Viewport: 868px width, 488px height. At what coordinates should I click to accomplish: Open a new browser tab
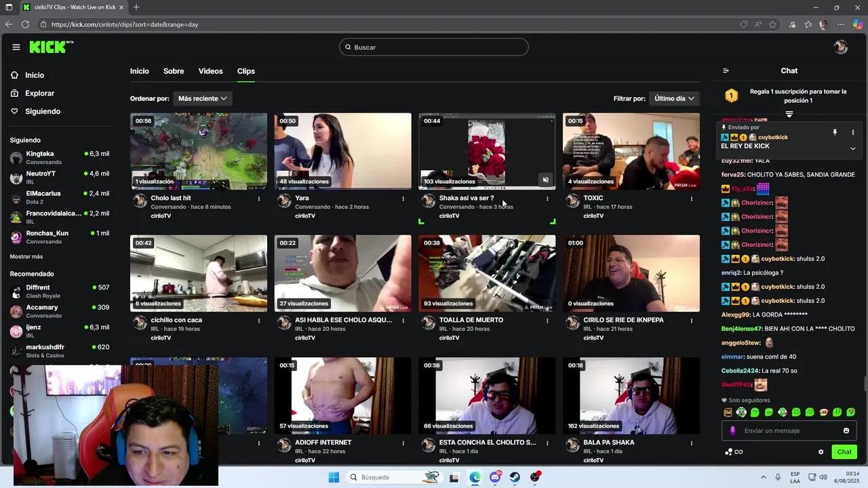click(136, 7)
